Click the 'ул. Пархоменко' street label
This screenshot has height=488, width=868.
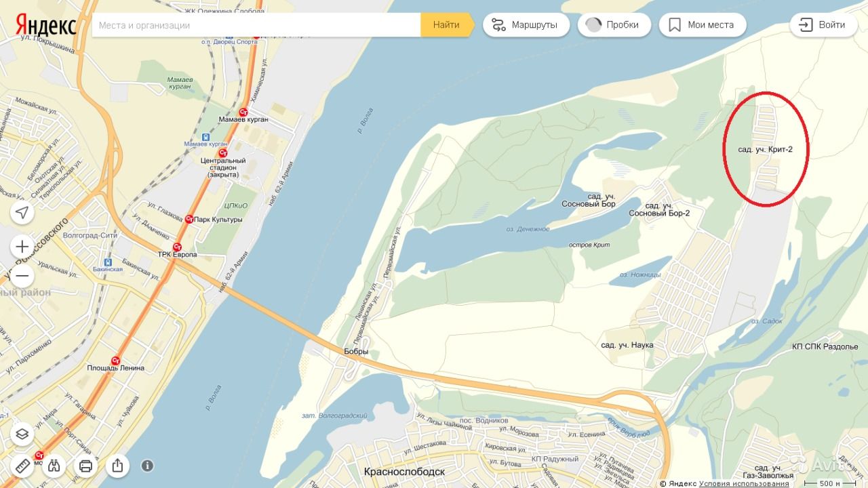[29, 357]
